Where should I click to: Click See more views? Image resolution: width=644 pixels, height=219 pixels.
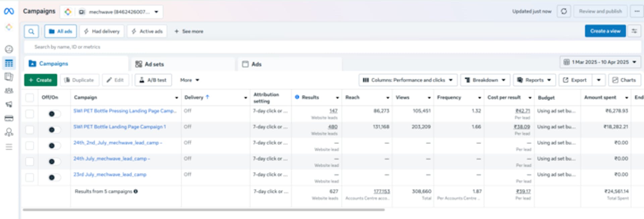tap(189, 31)
